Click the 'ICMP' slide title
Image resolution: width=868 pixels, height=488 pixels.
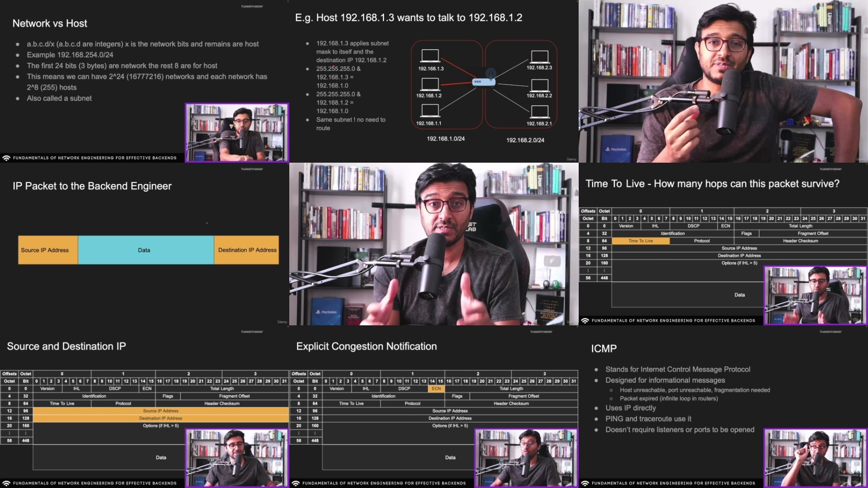[x=604, y=349]
